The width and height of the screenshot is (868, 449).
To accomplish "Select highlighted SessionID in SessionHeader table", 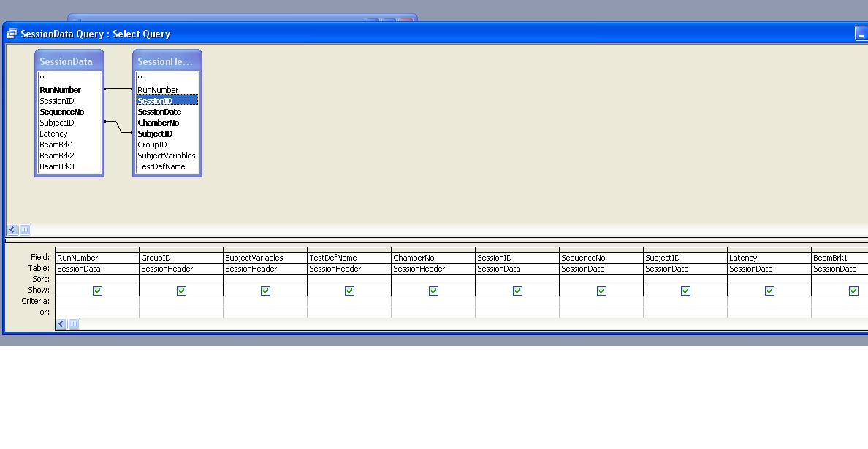I will (167, 101).
